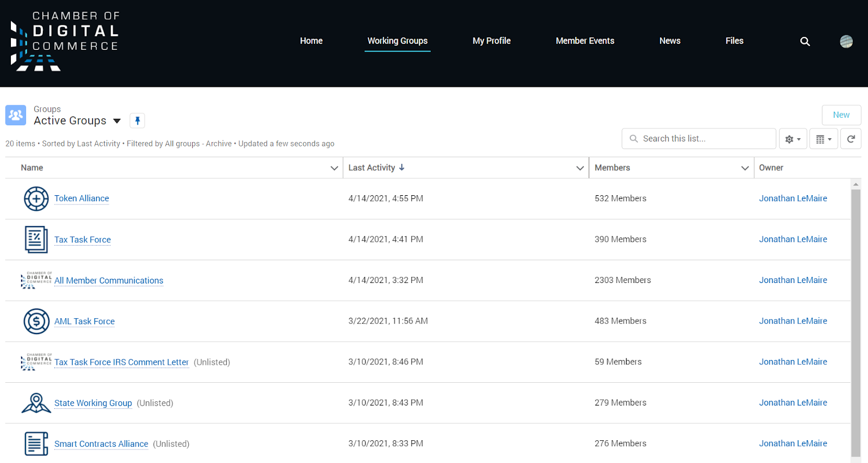Open Jonathan LeMaire owner link for Token Alliance

[x=793, y=198]
